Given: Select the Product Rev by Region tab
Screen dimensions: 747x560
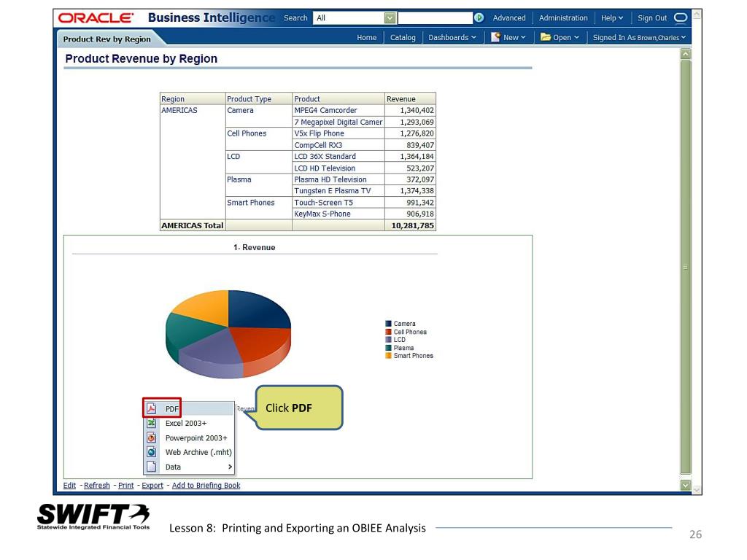Looking at the screenshot, I should pos(107,39).
